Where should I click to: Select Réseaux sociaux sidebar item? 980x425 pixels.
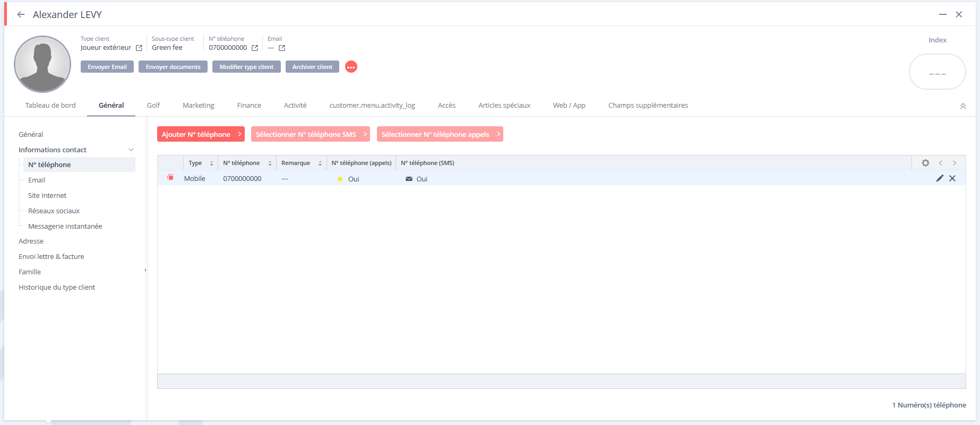click(x=54, y=211)
